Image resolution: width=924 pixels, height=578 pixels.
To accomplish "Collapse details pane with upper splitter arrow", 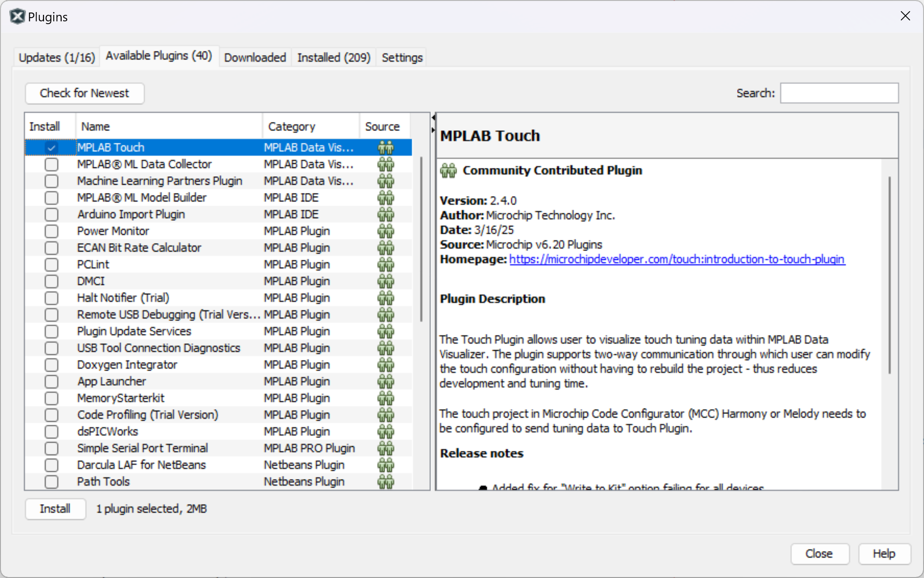I will click(x=433, y=118).
